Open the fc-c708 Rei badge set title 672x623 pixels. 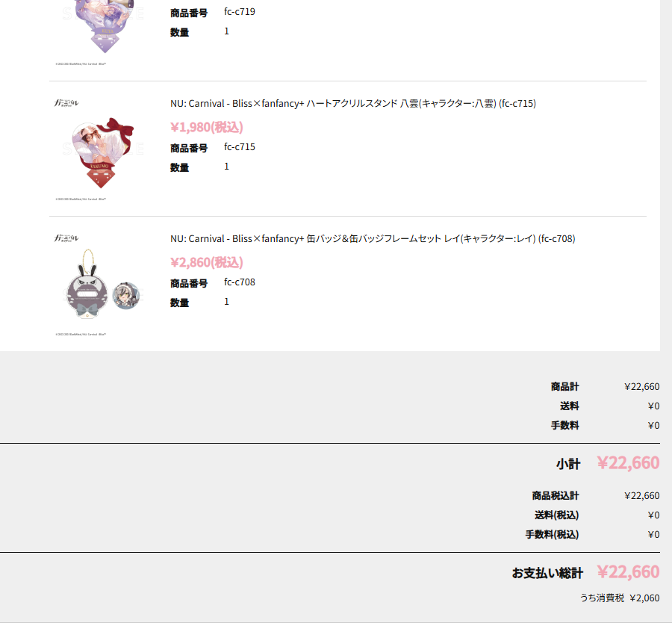pyautogui.click(x=373, y=238)
